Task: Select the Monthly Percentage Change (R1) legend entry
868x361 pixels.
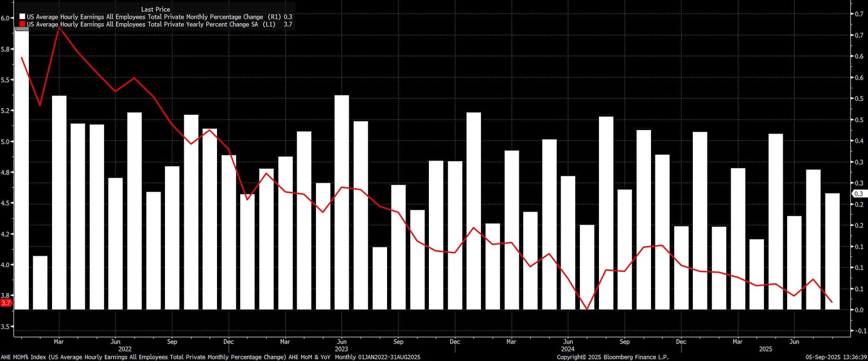Action: [x=155, y=18]
